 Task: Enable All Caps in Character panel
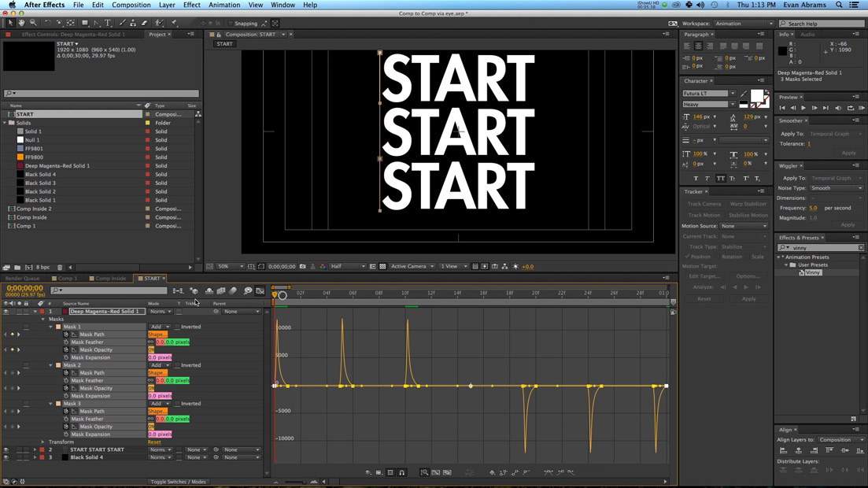click(x=720, y=179)
